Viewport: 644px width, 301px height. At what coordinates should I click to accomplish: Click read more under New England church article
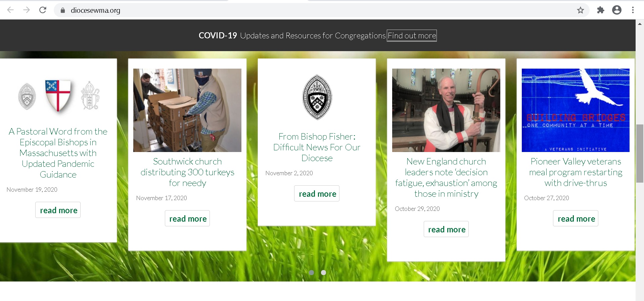[446, 229]
